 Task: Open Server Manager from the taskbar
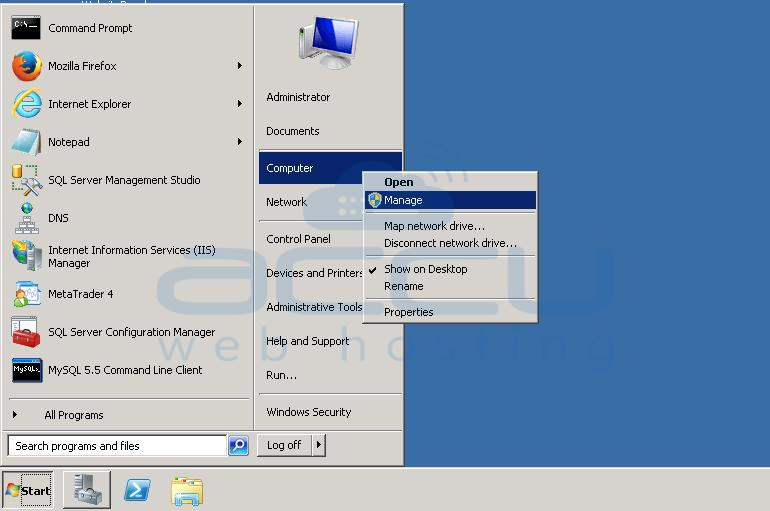[87, 489]
